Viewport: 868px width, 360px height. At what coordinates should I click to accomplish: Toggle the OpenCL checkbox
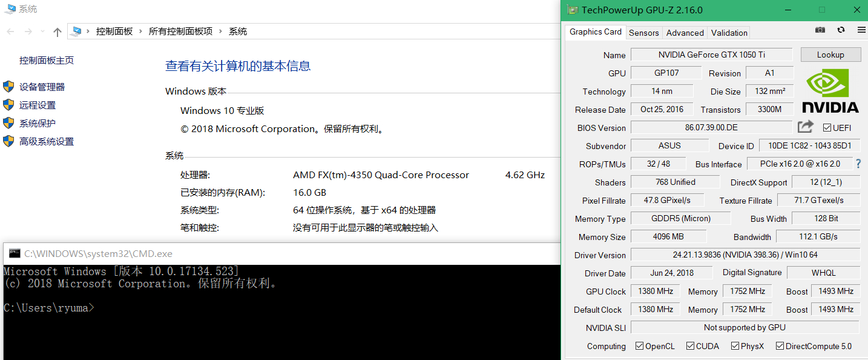point(639,346)
